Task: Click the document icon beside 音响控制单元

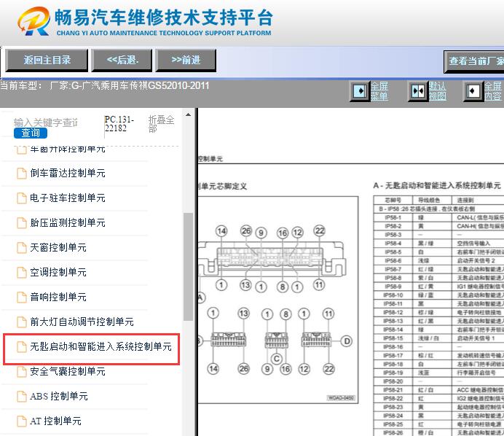Action: (x=22, y=297)
